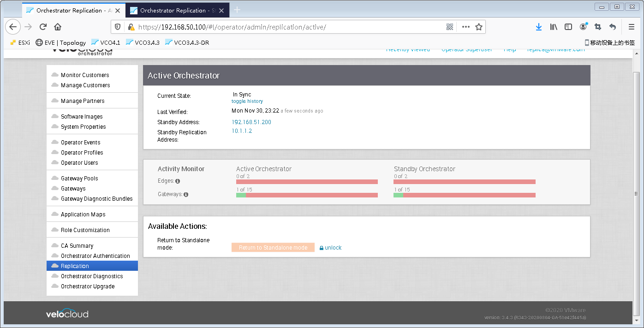644x328 pixels.
Task: Open the Firefox hamburger application menu
Action: click(x=632, y=27)
